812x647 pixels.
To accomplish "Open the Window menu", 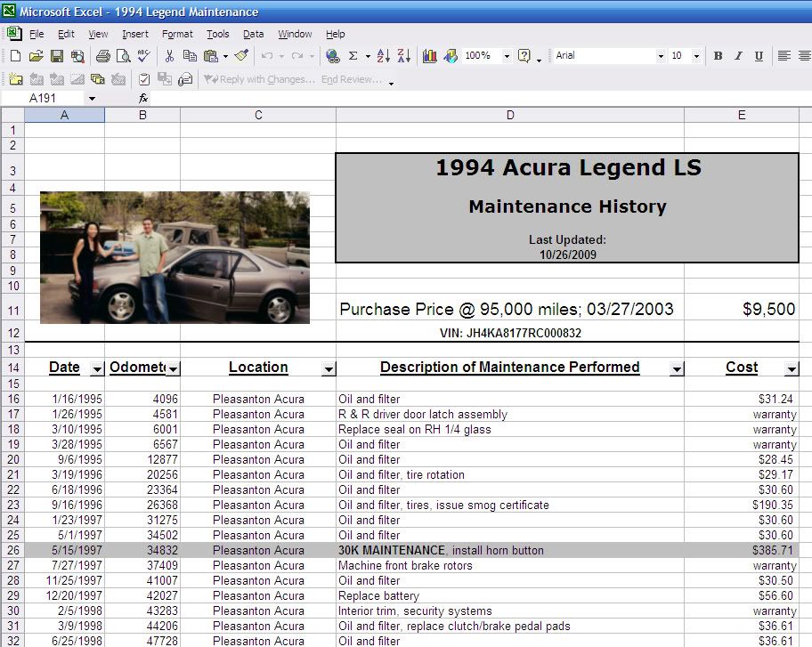I will [x=295, y=34].
